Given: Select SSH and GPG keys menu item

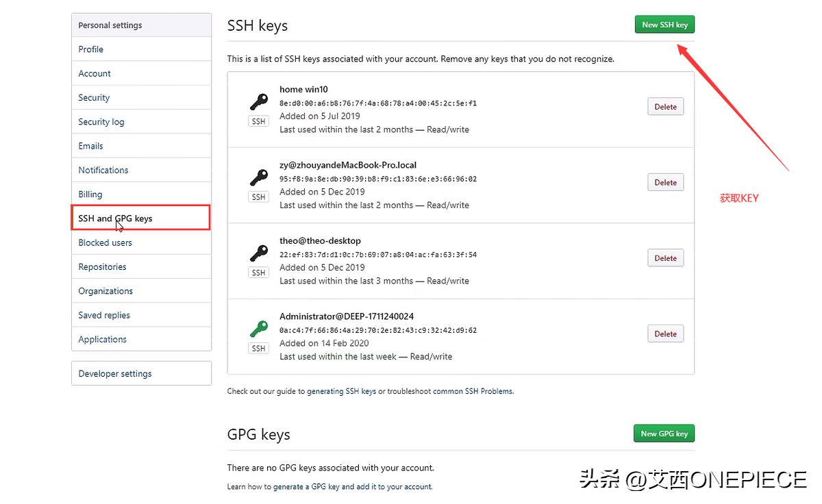Looking at the screenshot, I should 115,218.
